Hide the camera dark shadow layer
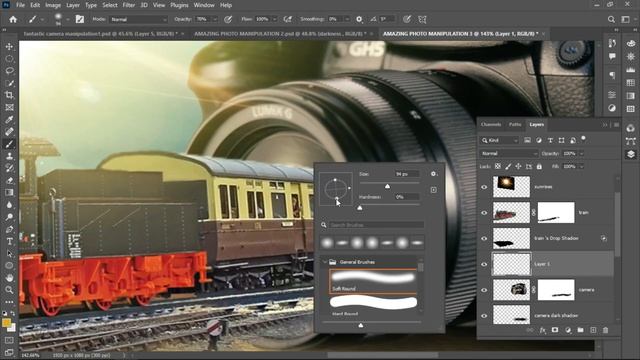 click(484, 316)
